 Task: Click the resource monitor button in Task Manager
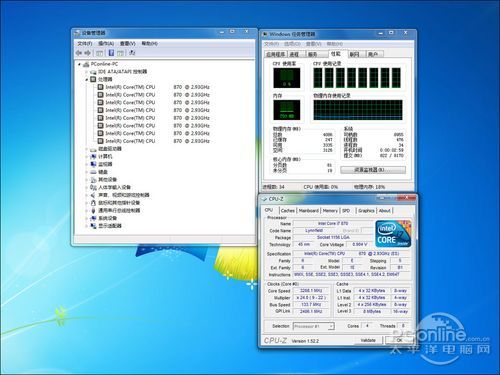click(x=373, y=170)
